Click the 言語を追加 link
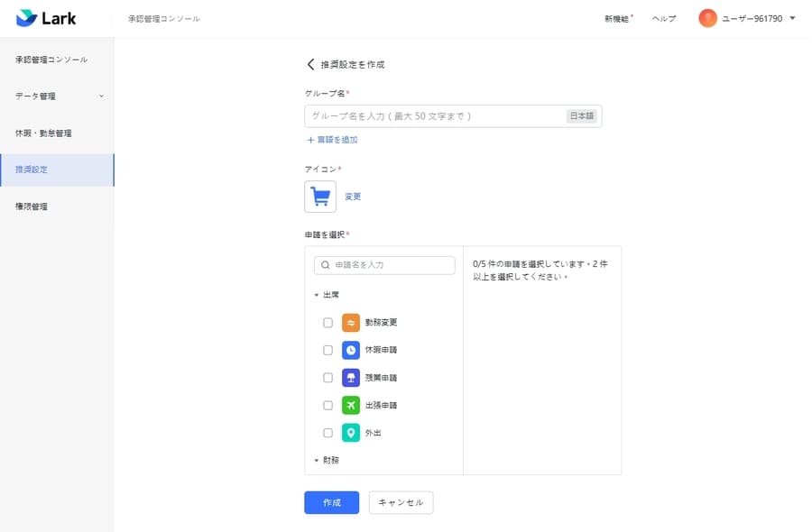The width and height of the screenshot is (812, 532). point(333,141)
